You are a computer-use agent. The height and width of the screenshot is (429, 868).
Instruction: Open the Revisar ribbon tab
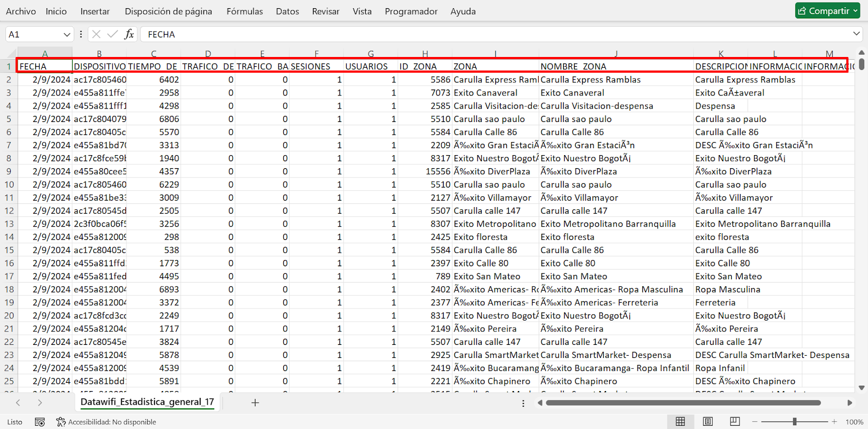(325, 11)
